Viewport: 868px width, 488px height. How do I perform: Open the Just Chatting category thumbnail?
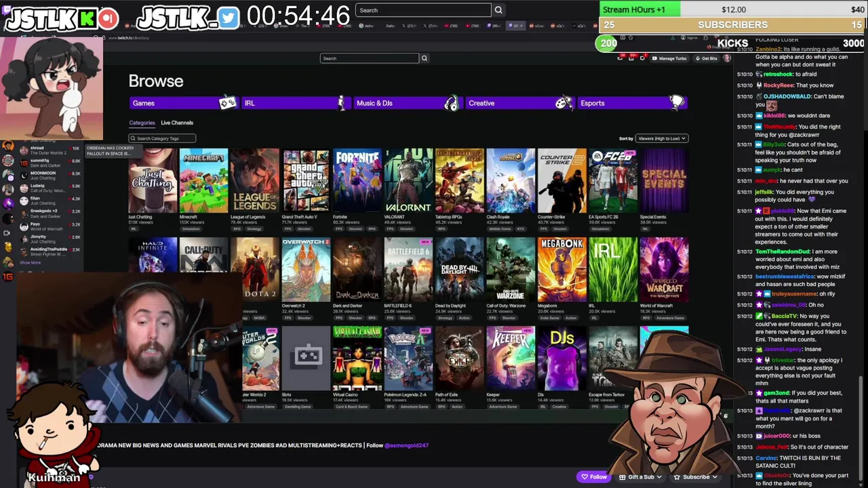pos(153,181)
